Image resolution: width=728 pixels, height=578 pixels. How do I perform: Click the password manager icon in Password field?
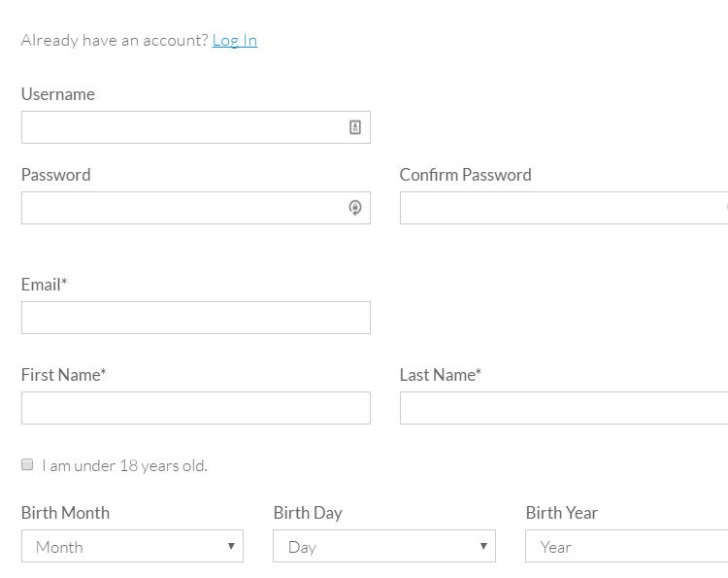(x=355, y=208)
